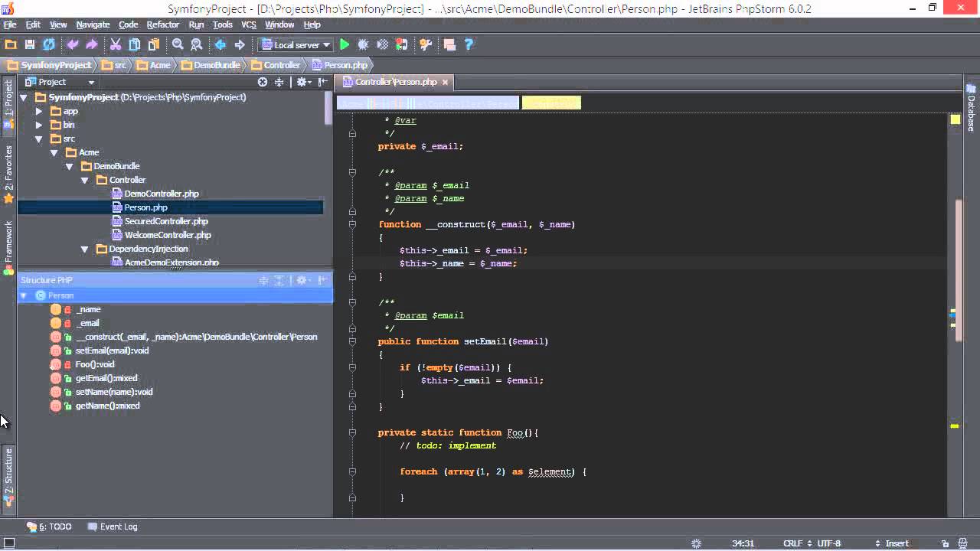This screenshot has height=551, width=980.
Task: Select DemoController.php in the project tree
Action: [x=162, y=194]
